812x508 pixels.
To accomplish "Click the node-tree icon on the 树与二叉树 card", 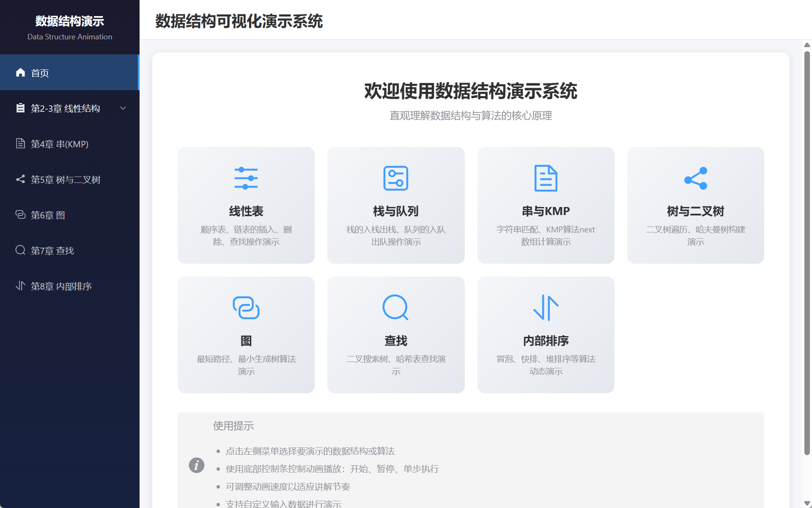I will tap(695, 178).
